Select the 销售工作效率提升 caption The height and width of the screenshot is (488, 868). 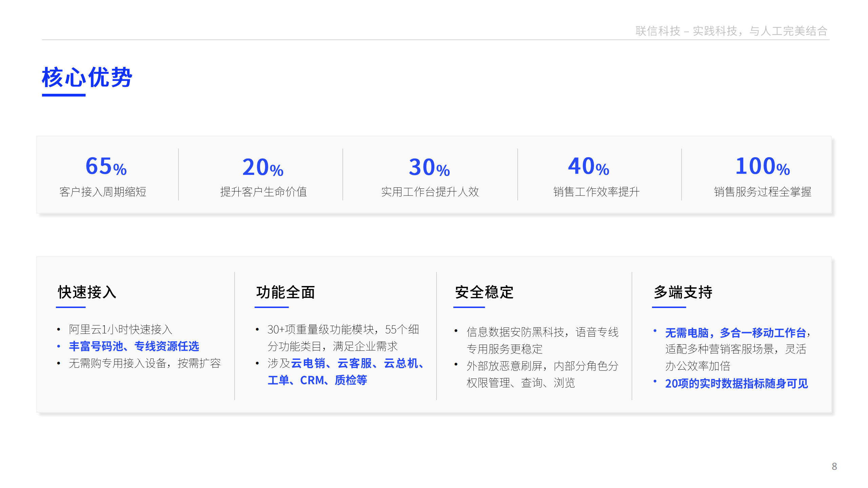(596, 192)
